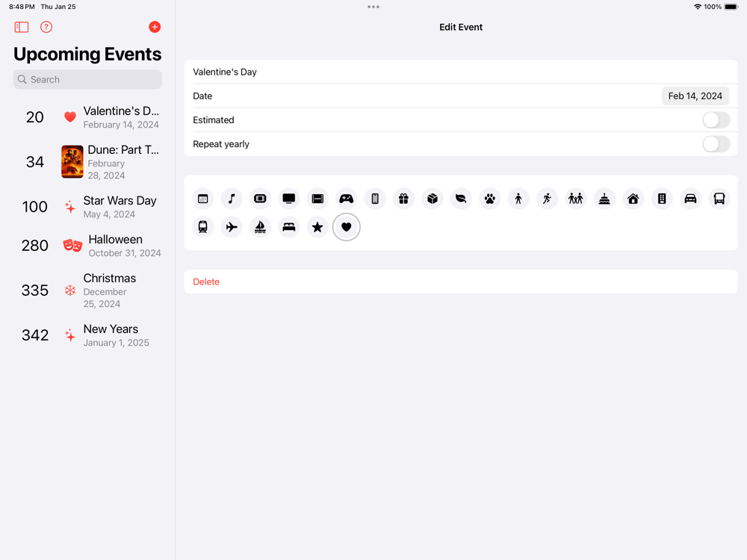This screenshot has height=560, width=747.
Task: Select the calendar event icon
Action: pyautogui.click(x=203, y=199)
